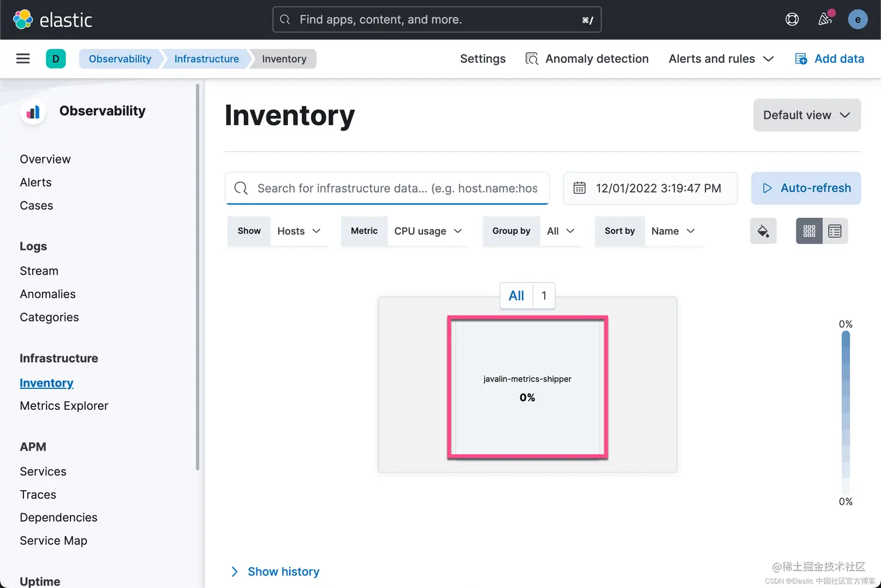Click the global search magnifier icon
The image size is (881, 588).
(x=285, y=20)
